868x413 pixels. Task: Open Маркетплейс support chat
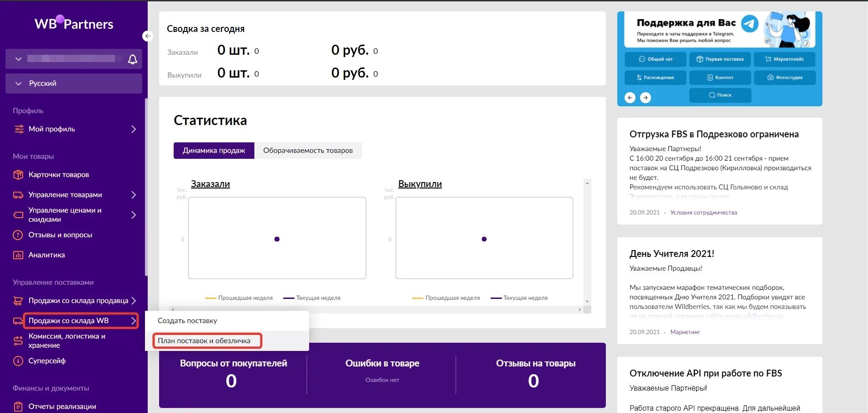[785, 59]
